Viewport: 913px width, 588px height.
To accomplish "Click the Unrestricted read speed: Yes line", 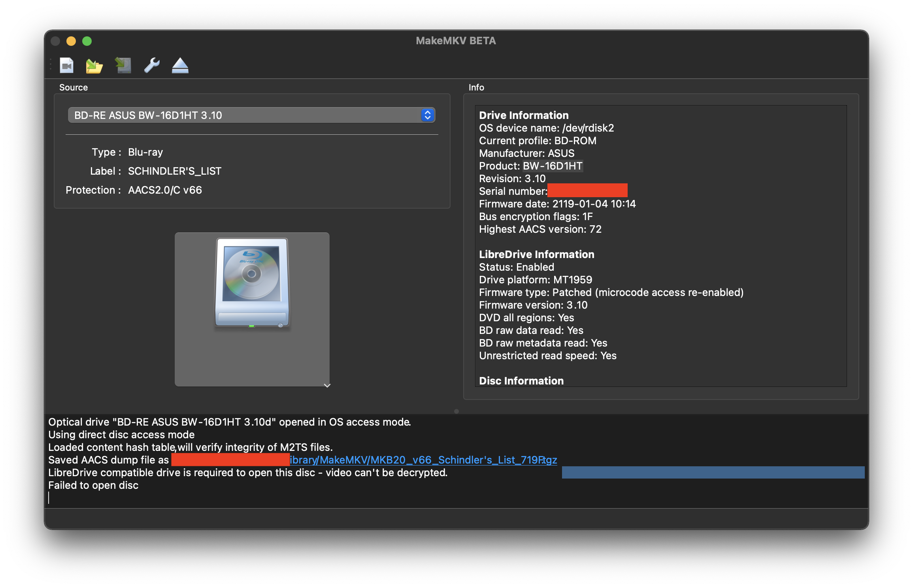I will pyautogui.click(x=548, y=356).
